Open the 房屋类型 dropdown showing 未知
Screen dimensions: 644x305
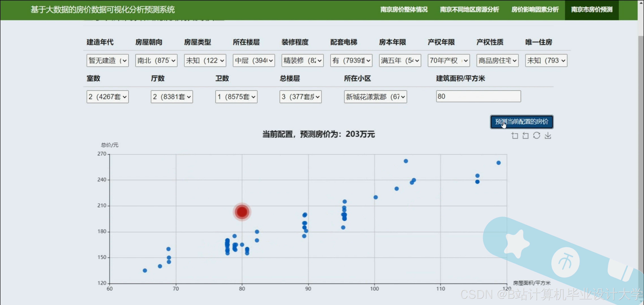(x=205, y=60)
